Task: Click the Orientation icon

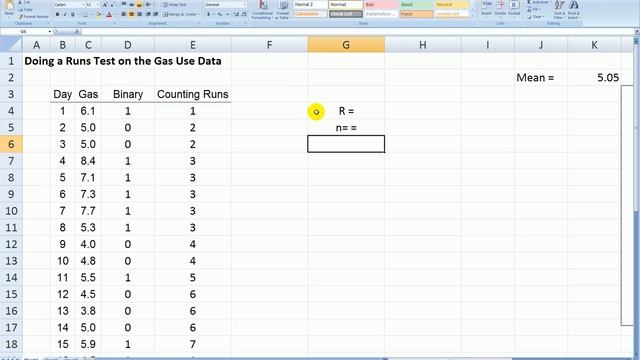Action: click(x=149, y=4)
